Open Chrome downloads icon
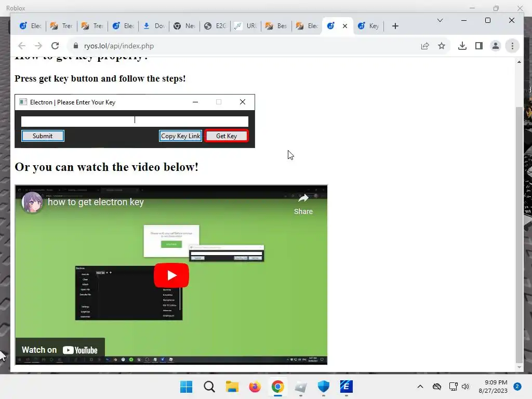The height and width of the screenshot is (399, 532). click(462, 46)
